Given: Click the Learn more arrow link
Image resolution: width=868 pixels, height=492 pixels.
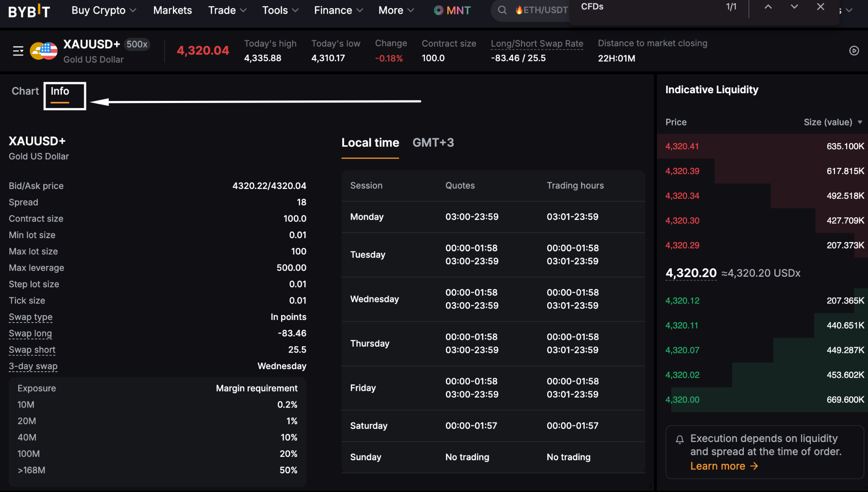Looking at the screenshot, I should pos(724,466).
